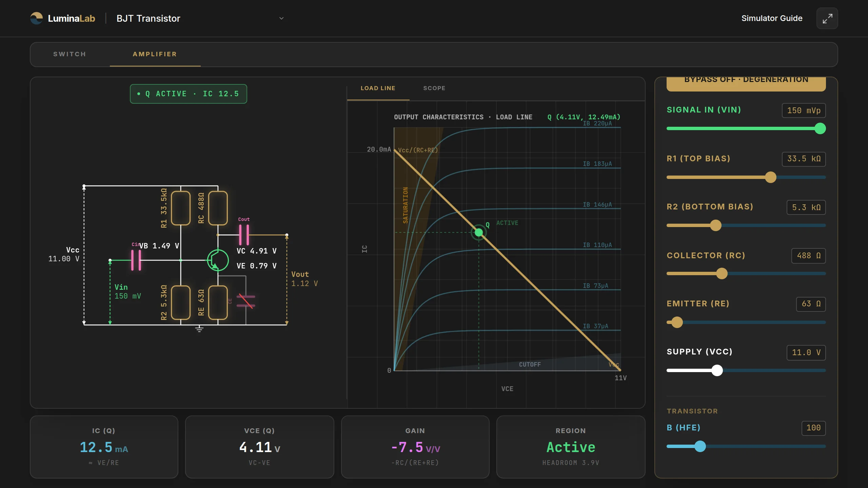Viewport: 868px width, 488px height.
Task: Click the B (HFE) slider handle
Action: 700,446
